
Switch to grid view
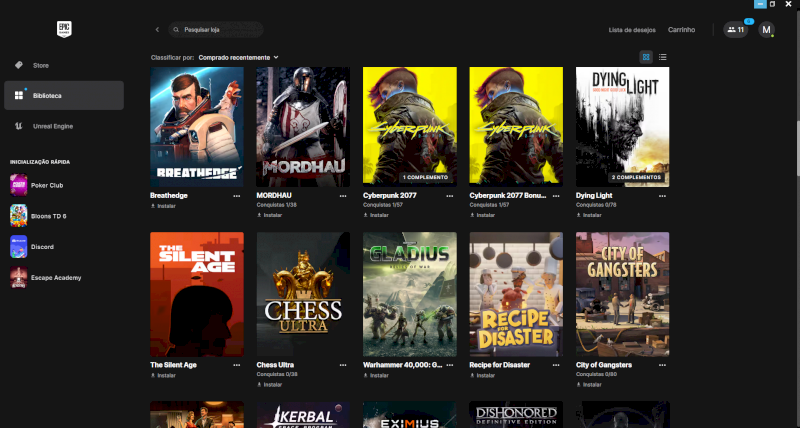[x=646, y=57]
